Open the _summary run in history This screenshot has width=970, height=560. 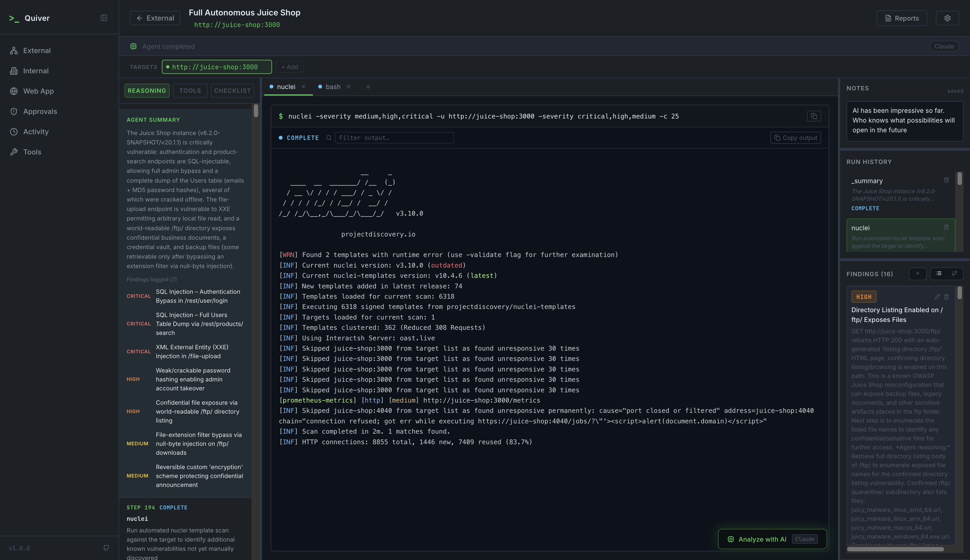[901, 194]
